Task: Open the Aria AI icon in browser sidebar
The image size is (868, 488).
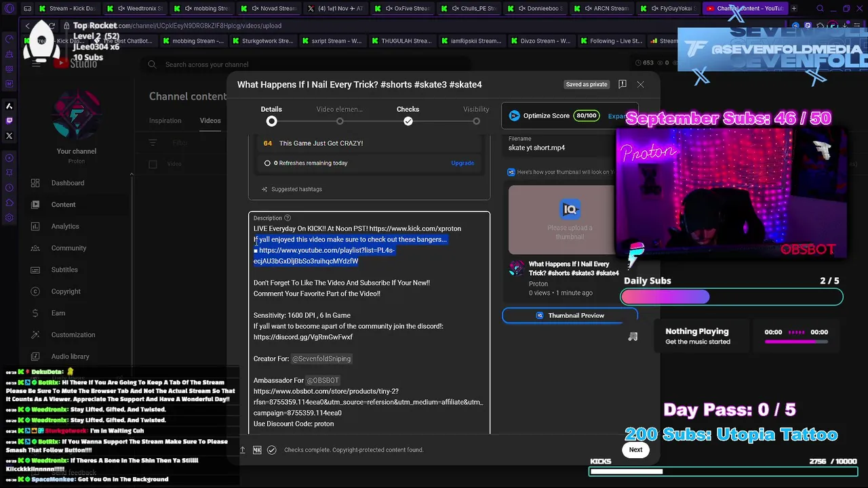Action: coord(9,106)
